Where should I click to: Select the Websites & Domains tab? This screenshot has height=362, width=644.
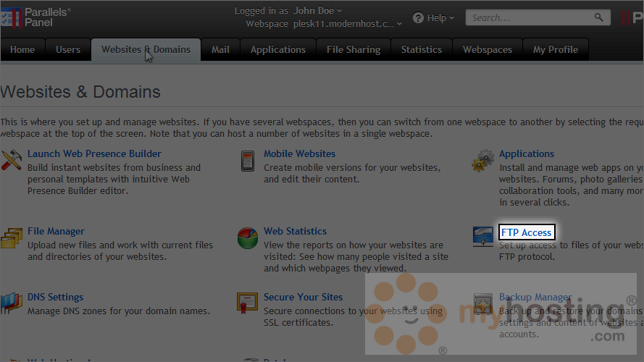[x=146, y=50]
